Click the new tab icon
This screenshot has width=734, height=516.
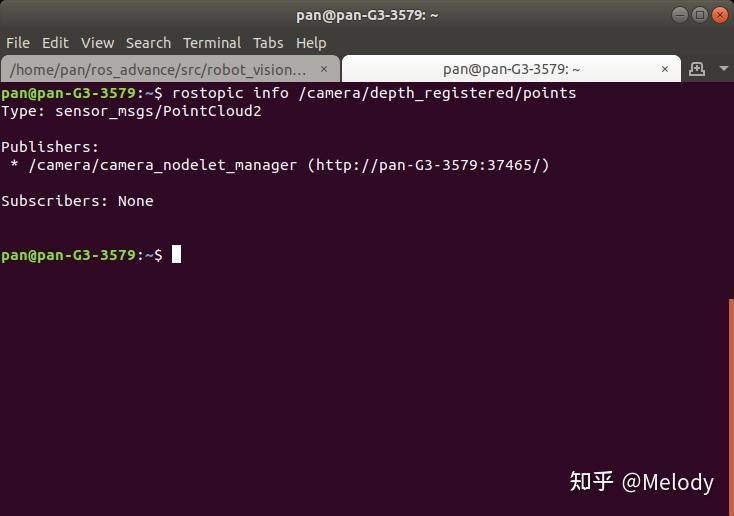click(697, 69)
